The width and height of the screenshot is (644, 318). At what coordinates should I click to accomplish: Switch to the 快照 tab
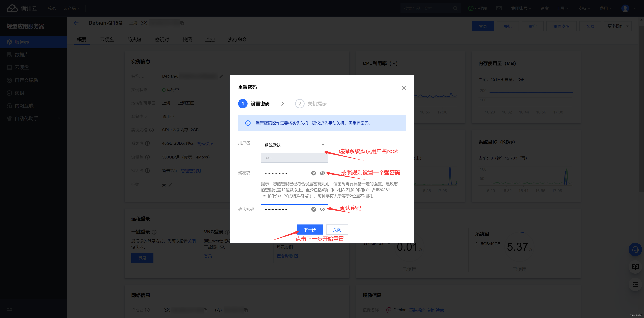187,39
